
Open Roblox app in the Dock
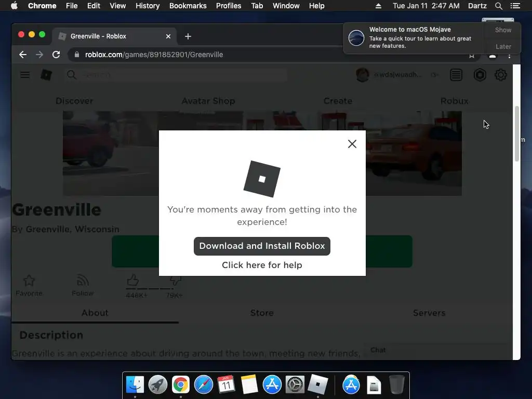coord(317,385)
